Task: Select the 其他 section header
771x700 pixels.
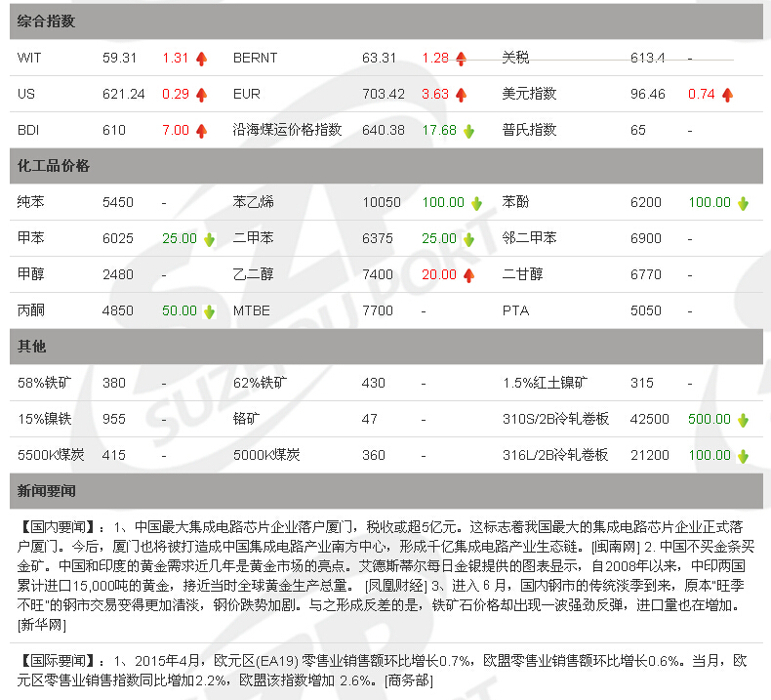Action: pos(386,347)
